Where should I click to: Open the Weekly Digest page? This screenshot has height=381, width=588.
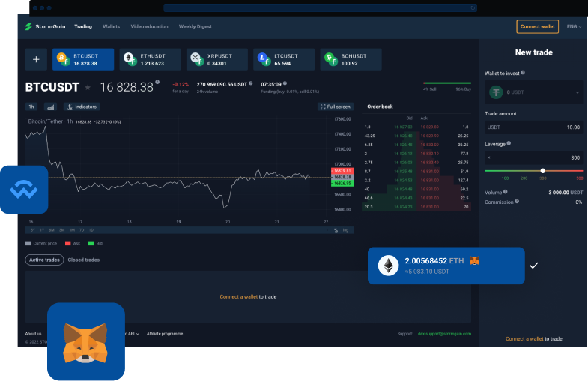tap(195, 27)
